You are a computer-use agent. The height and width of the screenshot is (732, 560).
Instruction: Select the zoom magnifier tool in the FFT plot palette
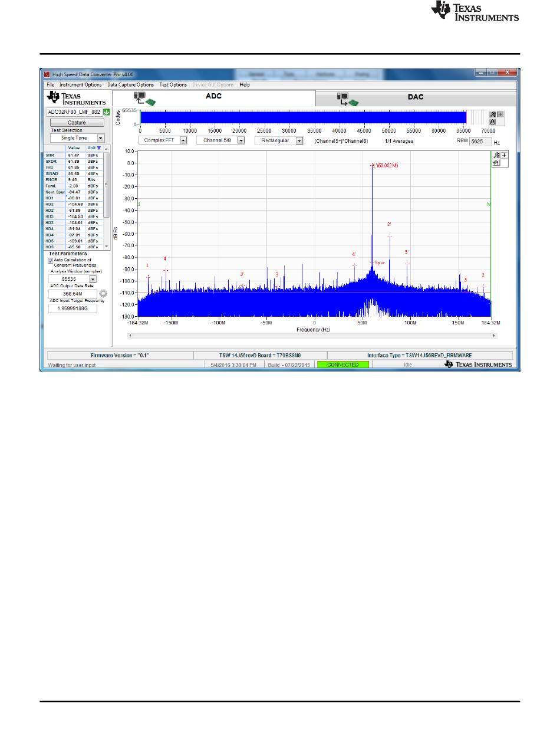tap(496, 155)
